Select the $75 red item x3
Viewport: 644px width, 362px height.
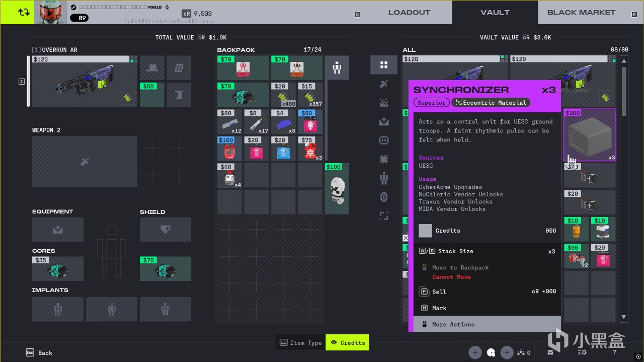point(310,149)
